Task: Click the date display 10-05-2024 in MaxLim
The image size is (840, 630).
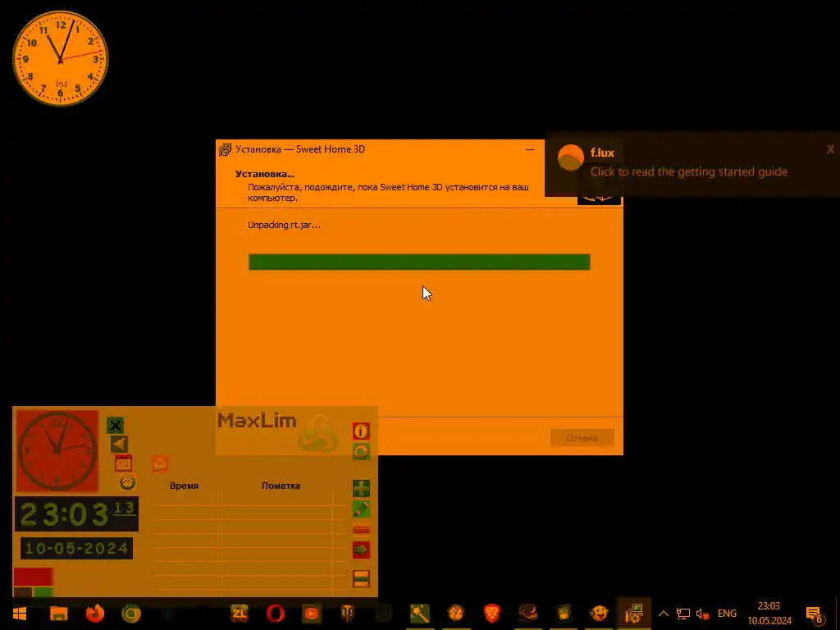Action: 76,549
